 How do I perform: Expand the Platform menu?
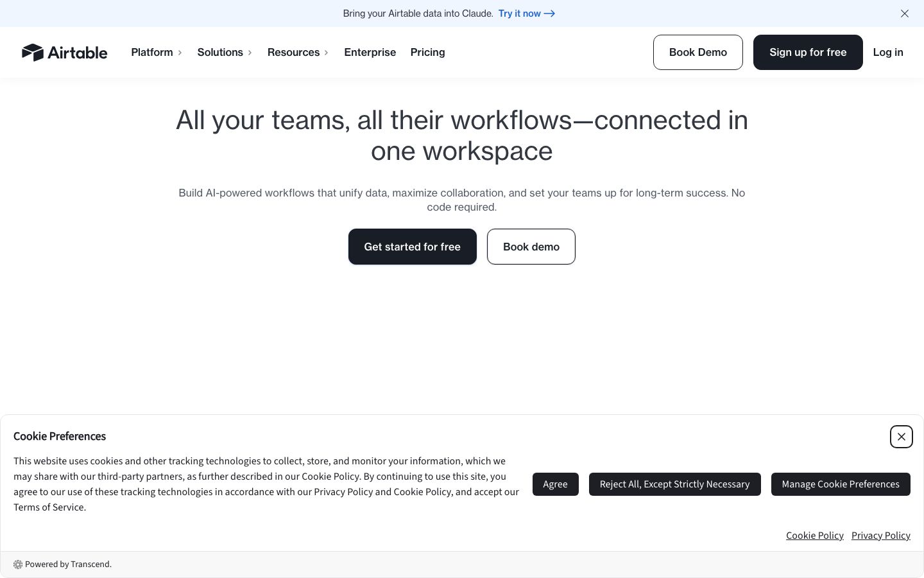[x=157, y=52]
